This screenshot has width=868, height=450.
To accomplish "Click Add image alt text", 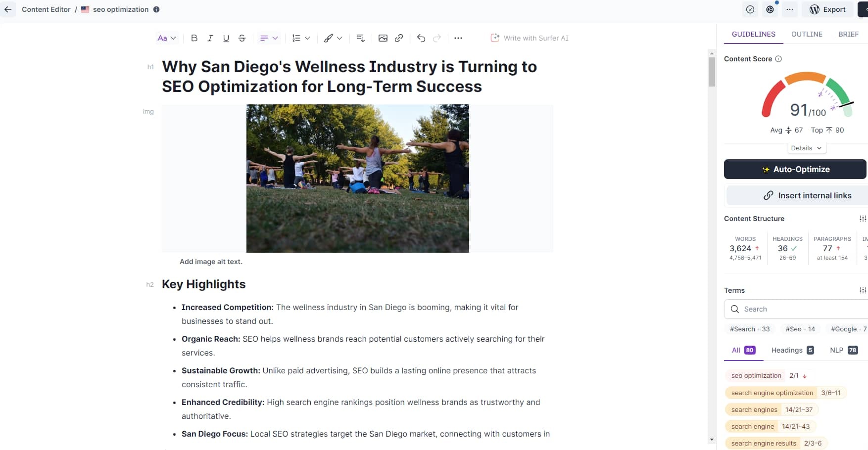I will click(x=211, y=262).
